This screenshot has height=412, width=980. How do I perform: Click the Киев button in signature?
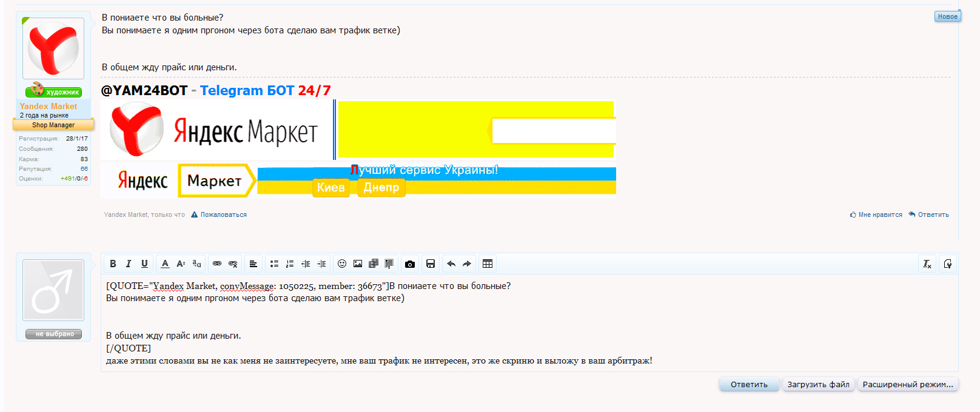coord(331,188)
